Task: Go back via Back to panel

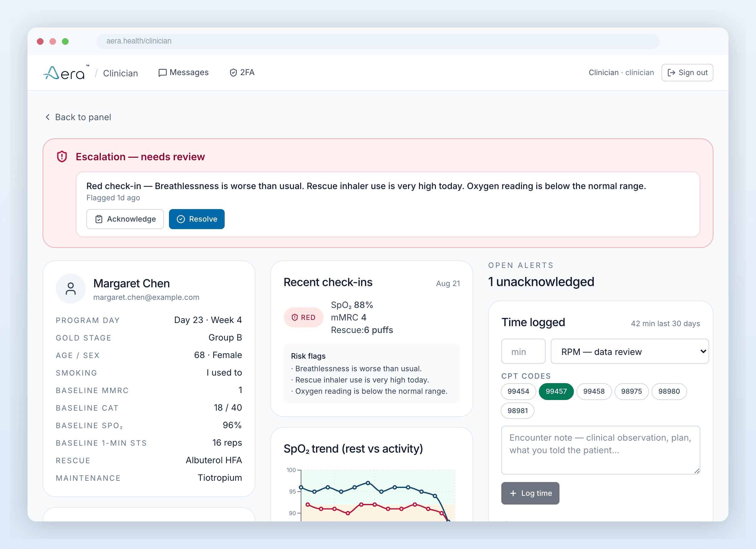Action: tap(78, 117)
